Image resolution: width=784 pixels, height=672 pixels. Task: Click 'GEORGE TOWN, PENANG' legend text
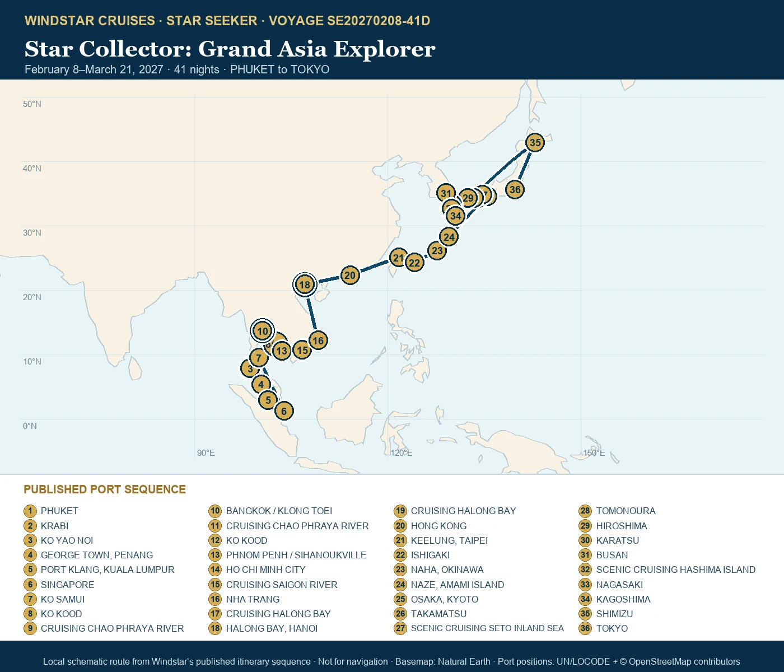(x=97, y=555)
